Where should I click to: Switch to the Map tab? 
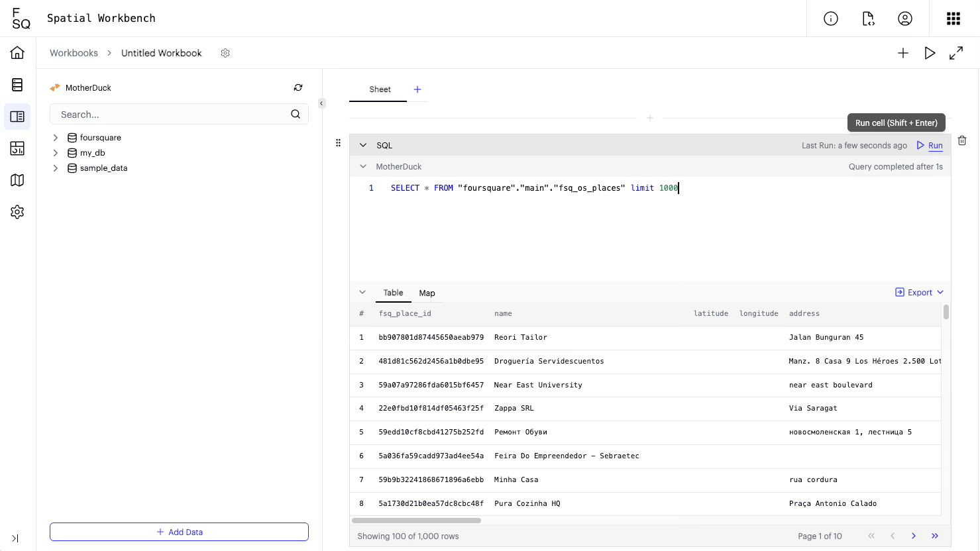pyautogui.click(x=427, y=293)
